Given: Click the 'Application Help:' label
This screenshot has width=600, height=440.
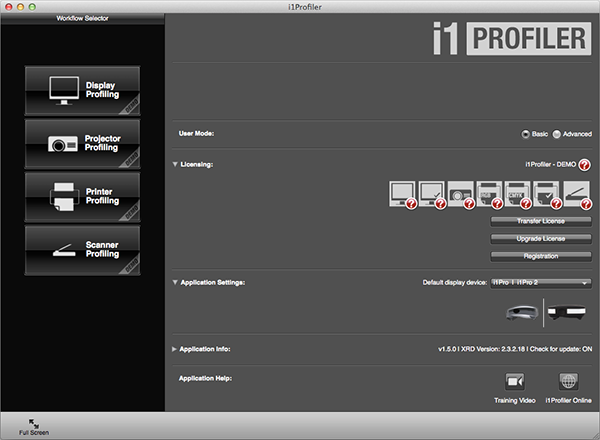Looking at the screenshot, I should tap(205, 378).
